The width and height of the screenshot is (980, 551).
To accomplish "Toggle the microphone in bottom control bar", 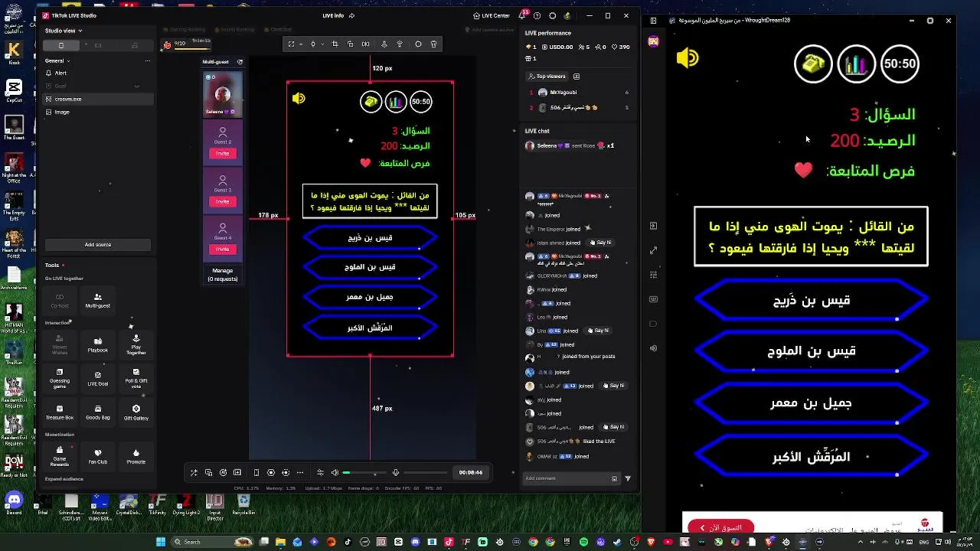I will click(x=395, y=472).
